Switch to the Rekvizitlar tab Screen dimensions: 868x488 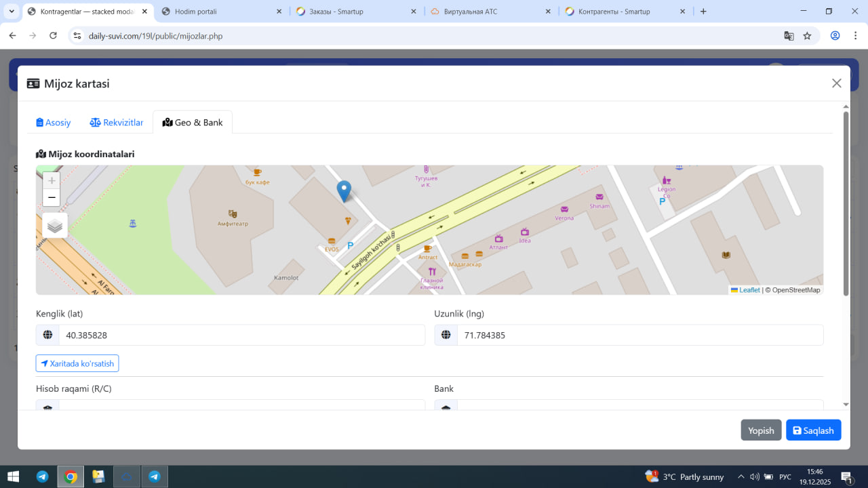click(117, 123)
